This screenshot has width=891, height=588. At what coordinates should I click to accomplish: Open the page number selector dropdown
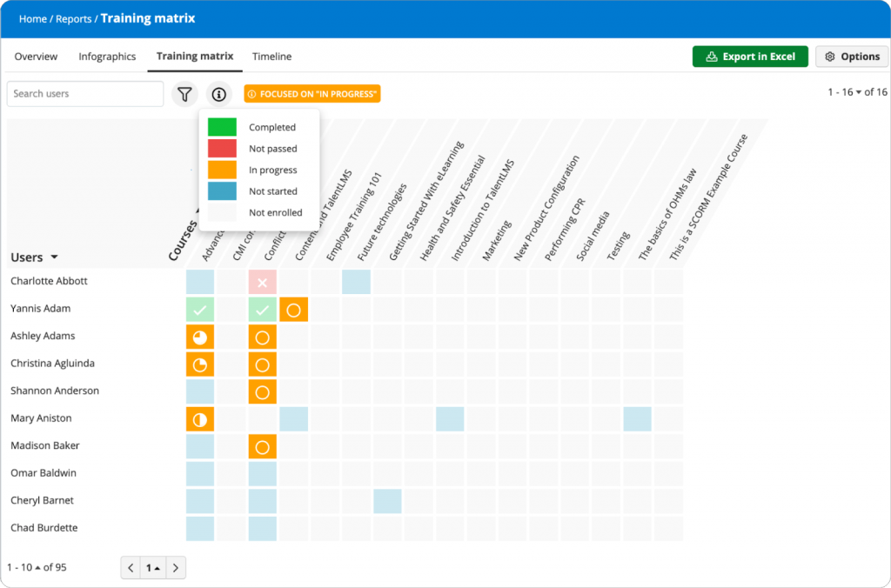coord(153,567)
